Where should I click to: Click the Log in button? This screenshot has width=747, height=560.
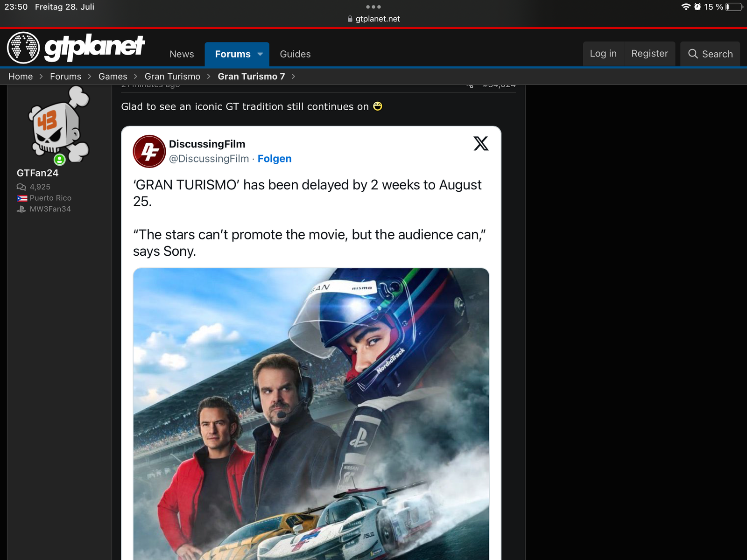pos(603,54)
